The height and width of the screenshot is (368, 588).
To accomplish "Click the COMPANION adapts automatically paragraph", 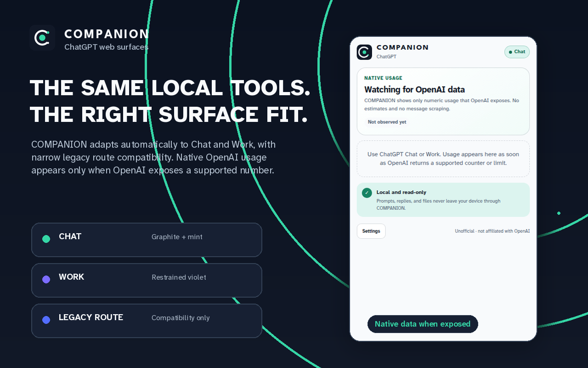I will tap(153, 157).
